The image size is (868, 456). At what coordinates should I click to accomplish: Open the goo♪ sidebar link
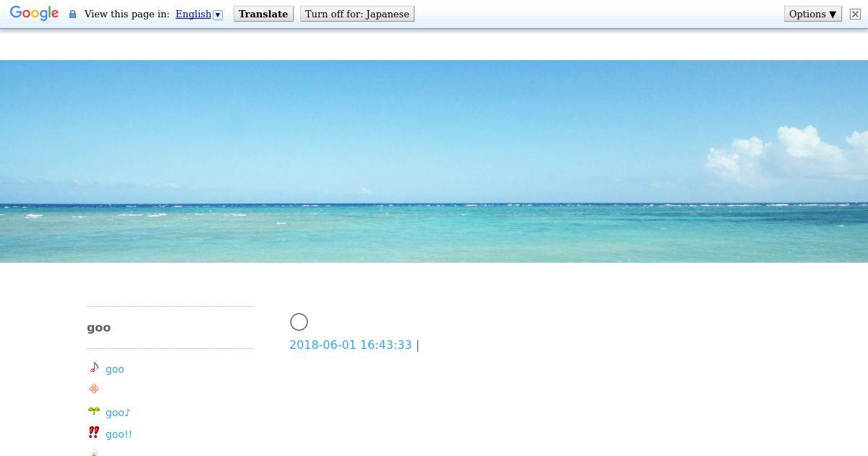click(119, 413)
